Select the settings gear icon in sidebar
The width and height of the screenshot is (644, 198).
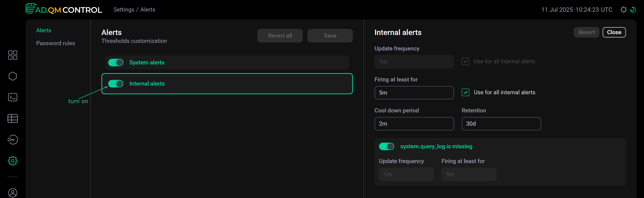13,161
